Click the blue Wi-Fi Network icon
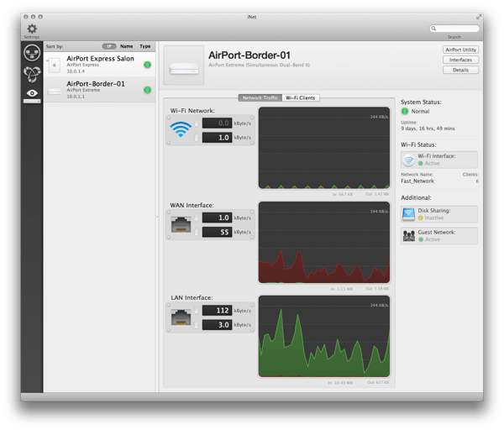The width and height of the screenshot is (504, 430). point(180,129)
